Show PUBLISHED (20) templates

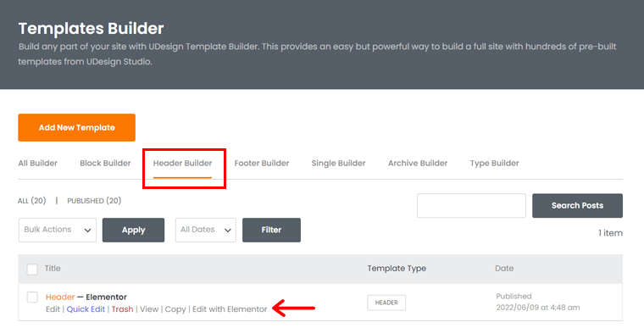point(94,201)
